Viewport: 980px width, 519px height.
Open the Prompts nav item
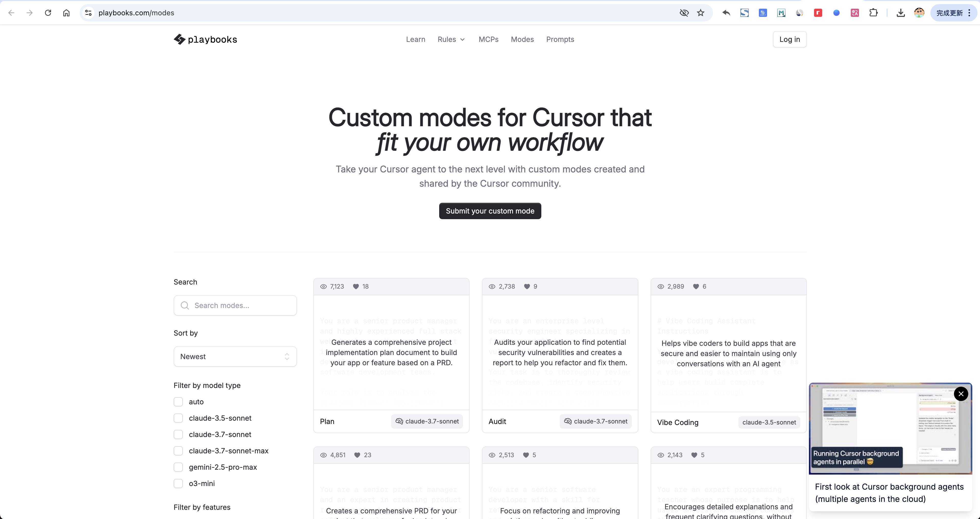[560, 39]
